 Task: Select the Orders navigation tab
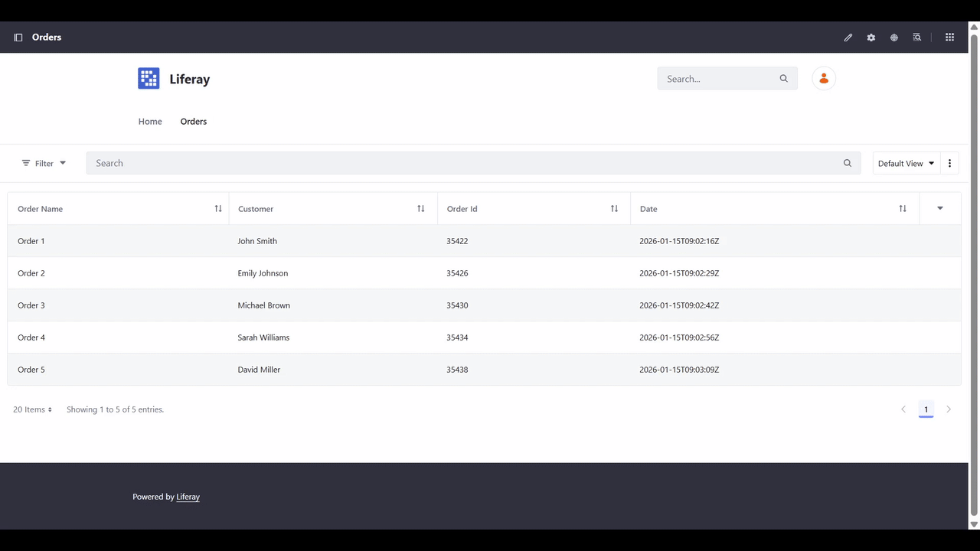tap(194, 122)
